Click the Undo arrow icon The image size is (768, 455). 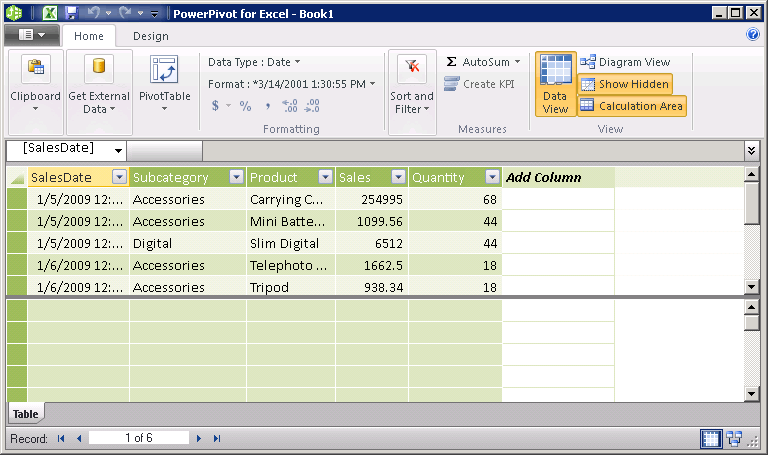coord(94,13)
